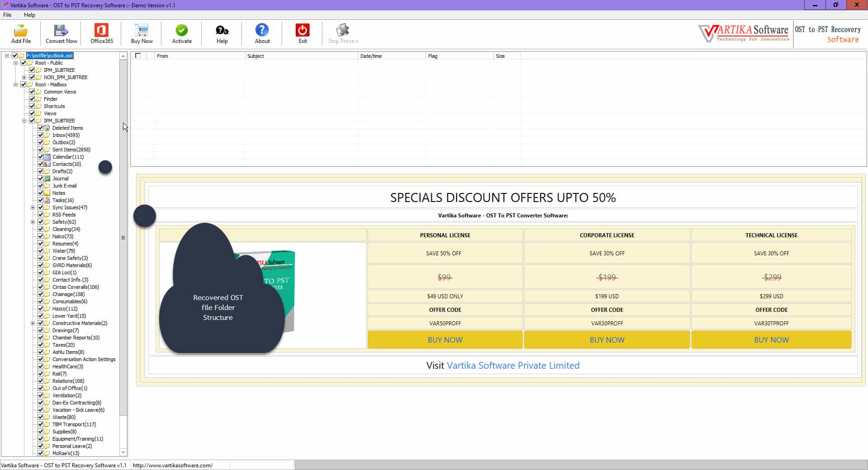Viewport: 868px width, 470px height.
Task: Click the Sent Items(2858) folder icon
Action: click(x=47, y=150)
